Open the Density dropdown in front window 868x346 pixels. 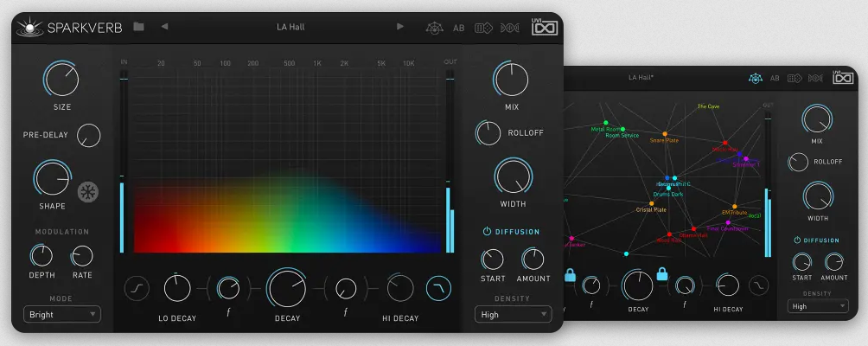click(x=514, y=315)
